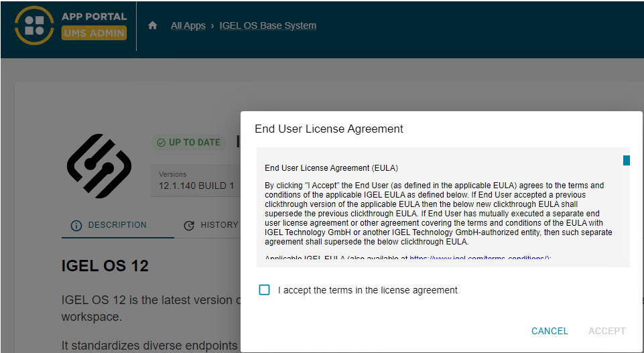
Task: Check the license agreement acceptance checkbox
Action: pos(265,290)
